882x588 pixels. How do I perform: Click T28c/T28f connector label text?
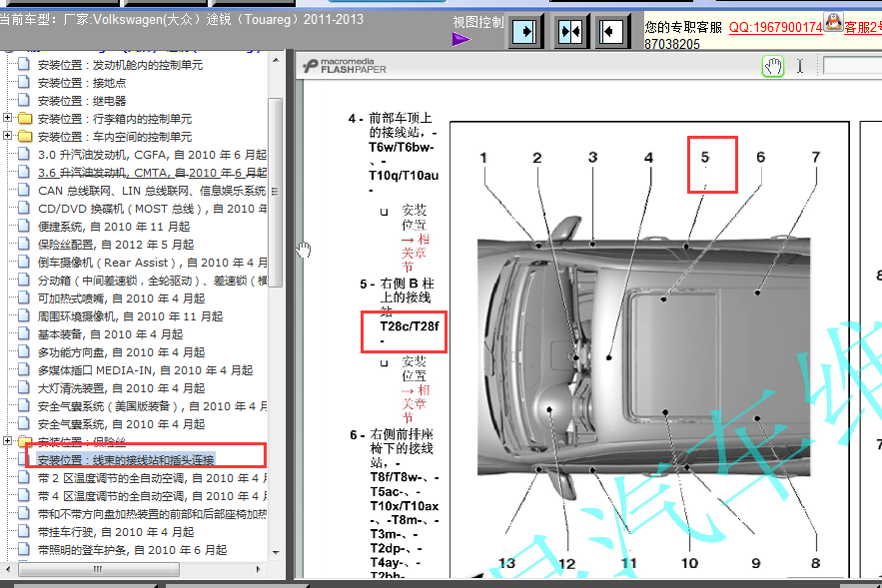click(x=410, y=326)
